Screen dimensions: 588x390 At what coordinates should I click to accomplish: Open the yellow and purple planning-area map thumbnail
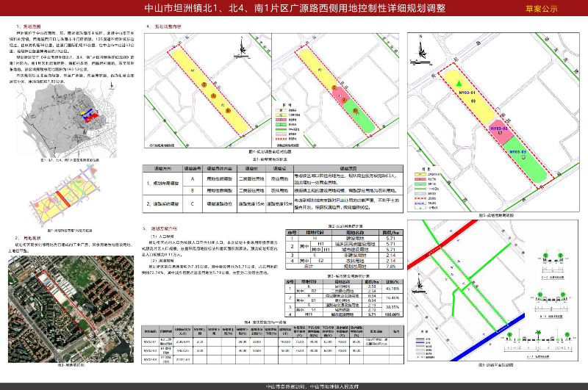(x=65, y=195)
